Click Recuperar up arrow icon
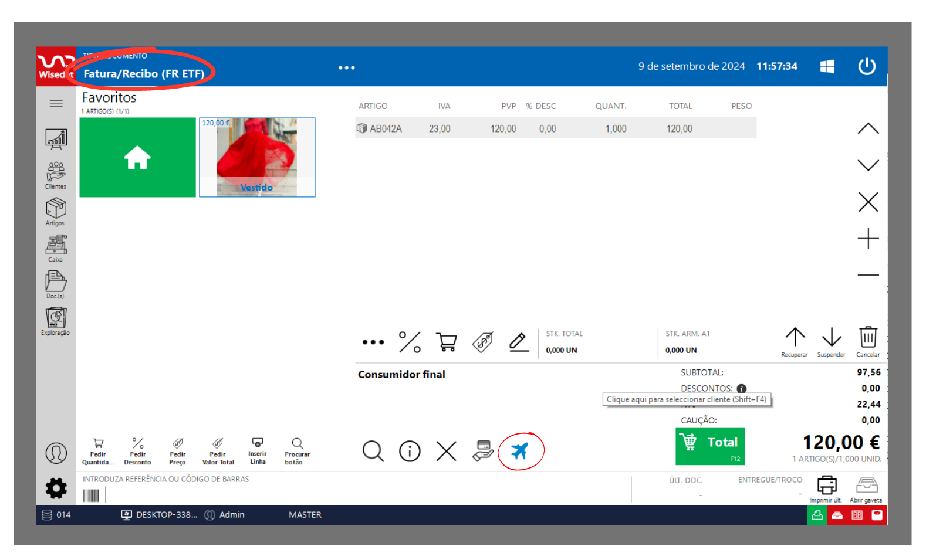This screenshot has width=926, height=560. tap(795, 340)
